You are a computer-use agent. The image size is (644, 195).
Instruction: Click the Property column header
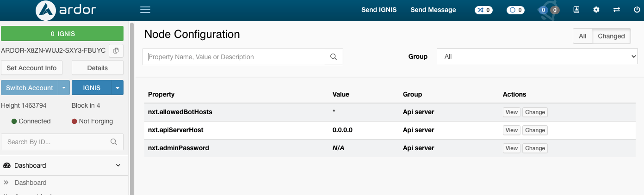(x=161, y=94)
